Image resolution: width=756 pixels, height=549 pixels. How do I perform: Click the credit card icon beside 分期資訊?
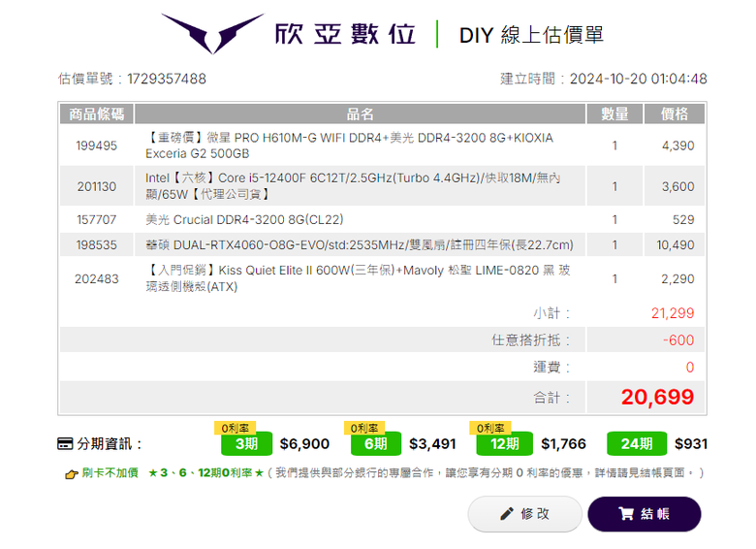coord(65,444)
